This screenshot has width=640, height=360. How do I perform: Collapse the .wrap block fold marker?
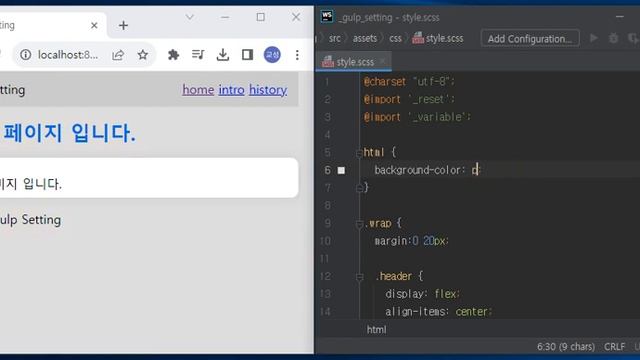click(359, 224)
